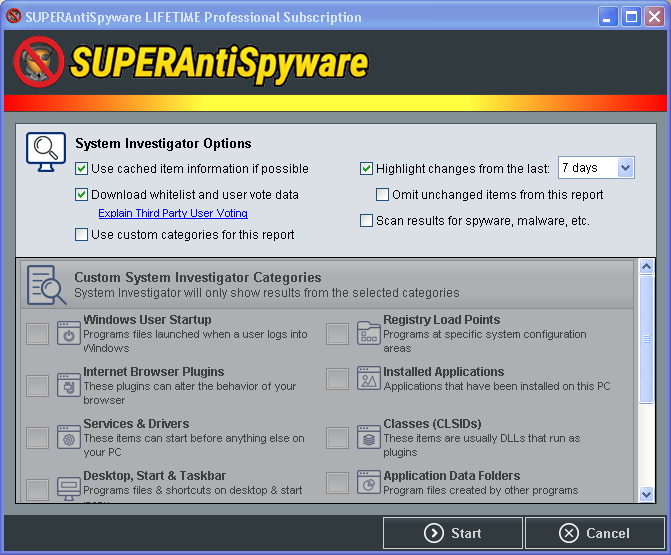Click text 'These items are usually DLLs'
Image resolution: width=671 pixels, height=555 pixels.
click(x=455, y=438)
